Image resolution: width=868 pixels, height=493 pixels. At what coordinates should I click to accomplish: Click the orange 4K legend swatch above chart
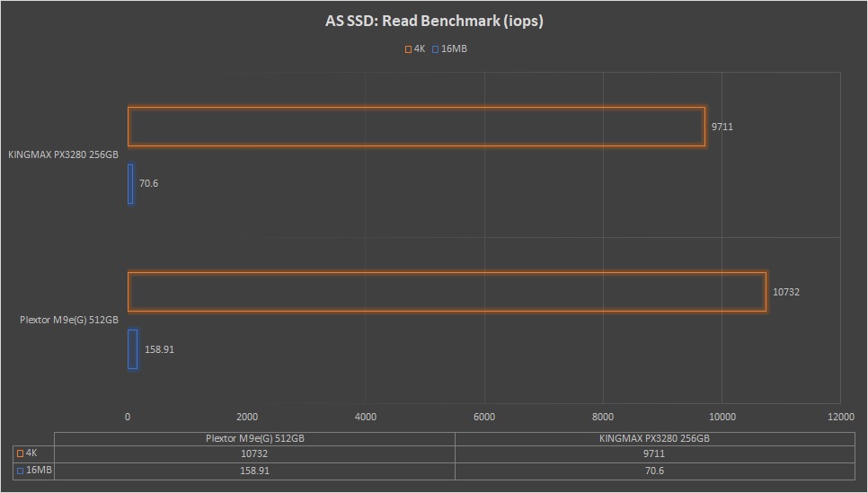[x=408, y=49]
